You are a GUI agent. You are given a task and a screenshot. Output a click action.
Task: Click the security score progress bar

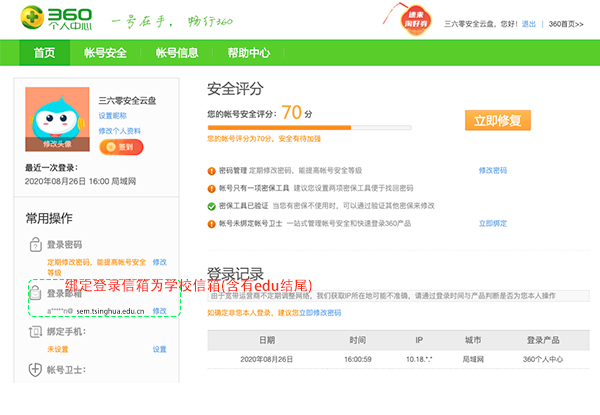click(x=309, y=128)
